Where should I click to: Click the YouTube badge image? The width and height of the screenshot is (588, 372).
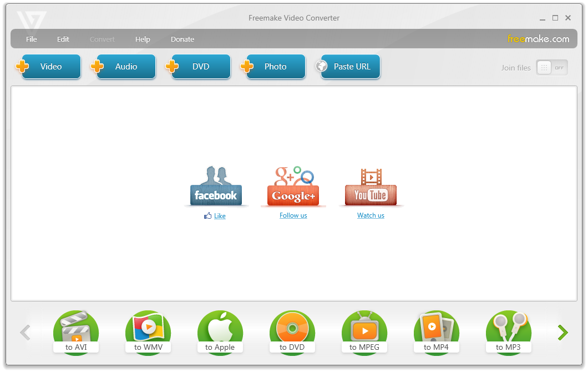371,187
